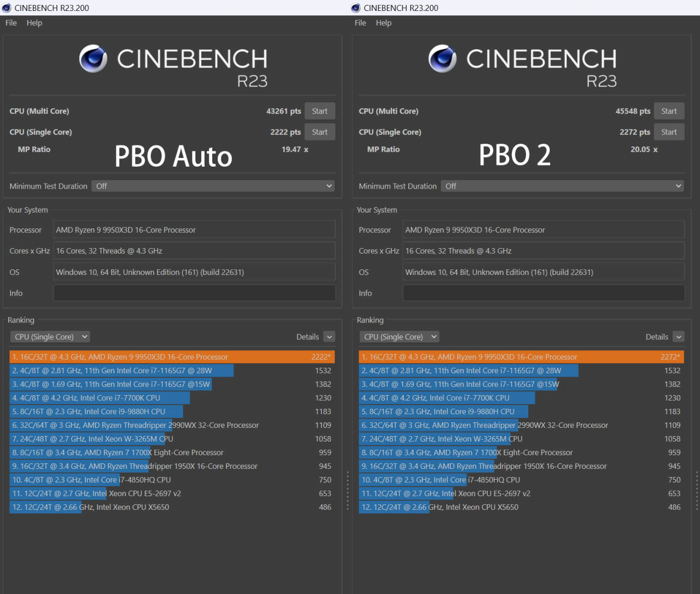Viewport: 700px width, 594px height.
Task: Expand the ranking Details arrow in left window
Action: 329,337
